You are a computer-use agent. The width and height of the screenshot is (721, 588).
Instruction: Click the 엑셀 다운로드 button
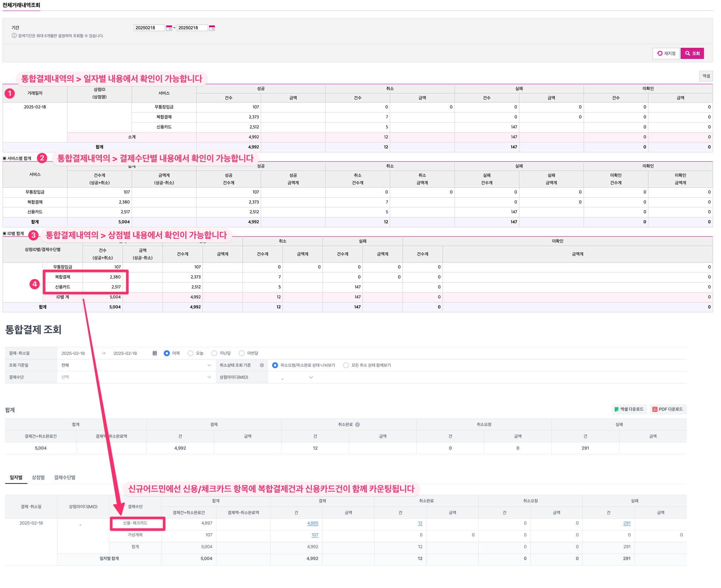pyautogui.click(x=629, y=409)
